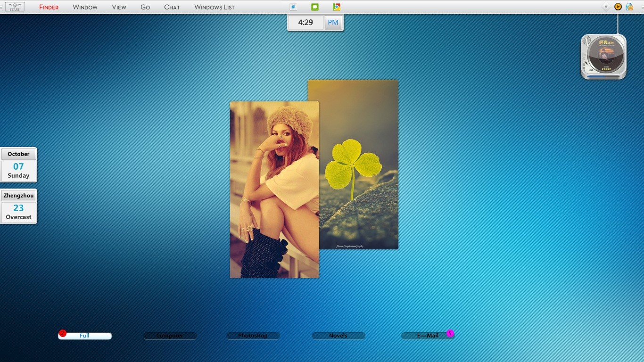Open the blue globe tray icon
Viewport: 644px width, 362px height.
coord(629,7)
